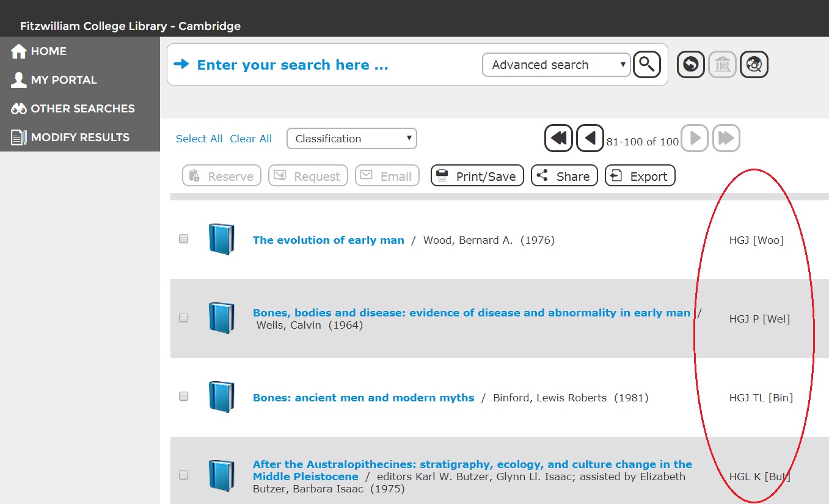The width and height of the screenshot is (829, 504).
Task: Open Bones, bodies and disease title link
Action: click(x=472, y=313)
